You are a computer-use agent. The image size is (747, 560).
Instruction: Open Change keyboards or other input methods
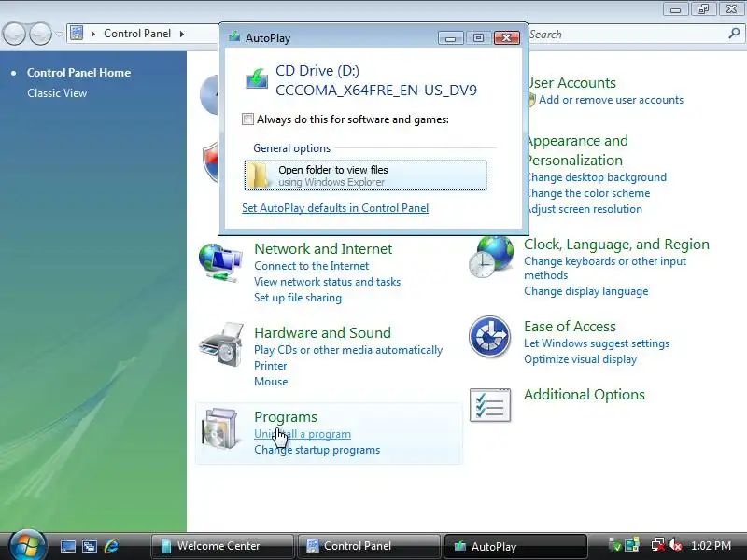(605, 268)
